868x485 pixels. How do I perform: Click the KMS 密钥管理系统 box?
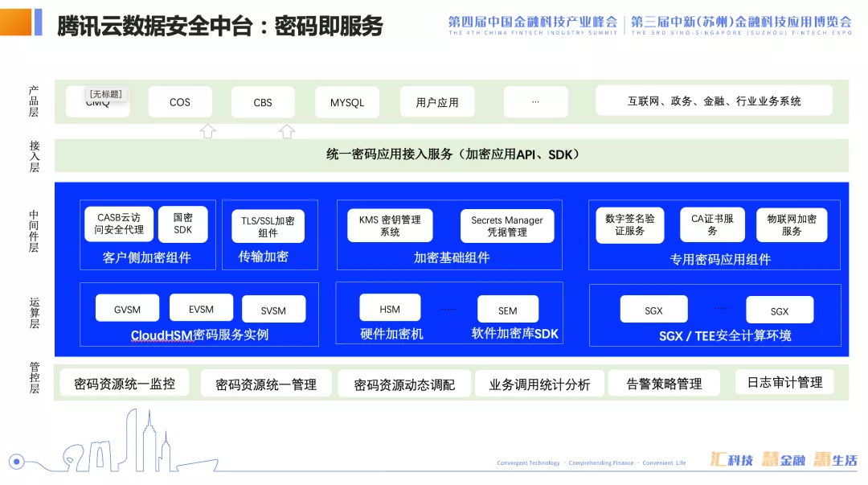(390, 225)
